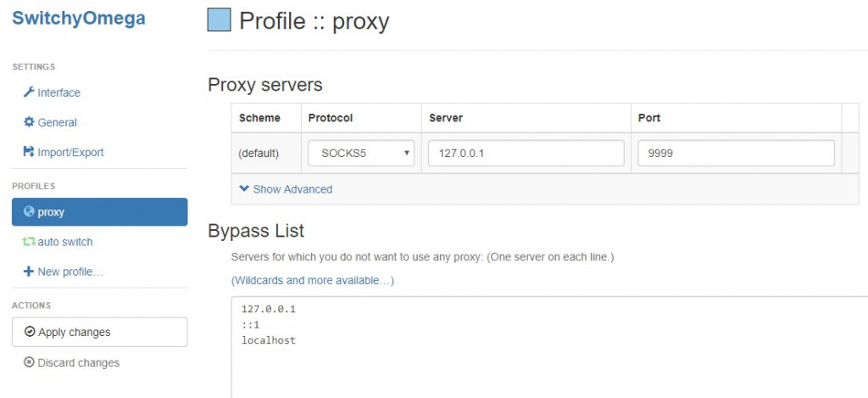Click the checkmark icon on Apply changes
This screenshot has height=398, width=868.
(x=31, y=332)
